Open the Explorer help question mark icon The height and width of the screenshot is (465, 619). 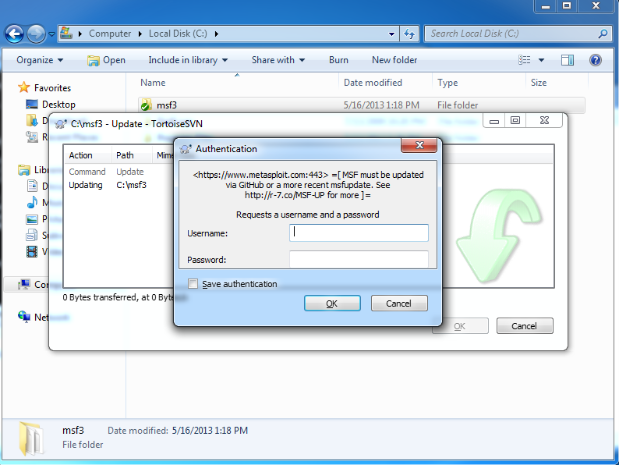(596, 60)
